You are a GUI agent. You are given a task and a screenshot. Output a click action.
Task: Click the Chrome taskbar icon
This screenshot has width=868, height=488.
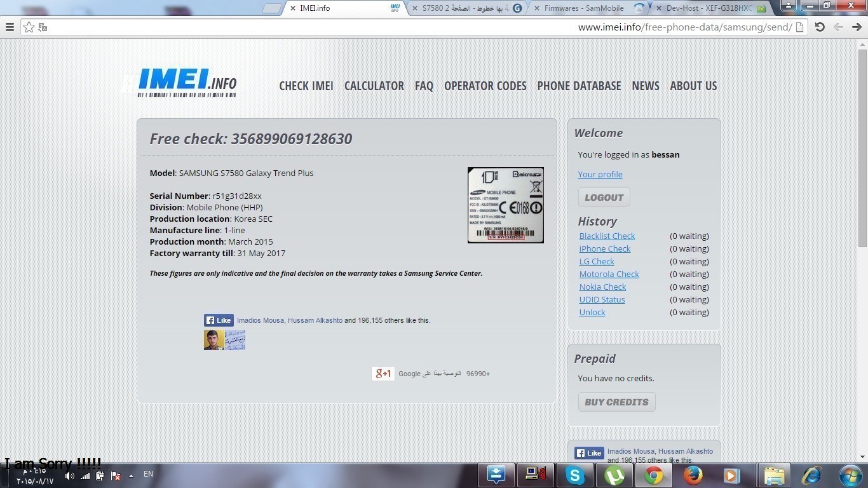654,475
